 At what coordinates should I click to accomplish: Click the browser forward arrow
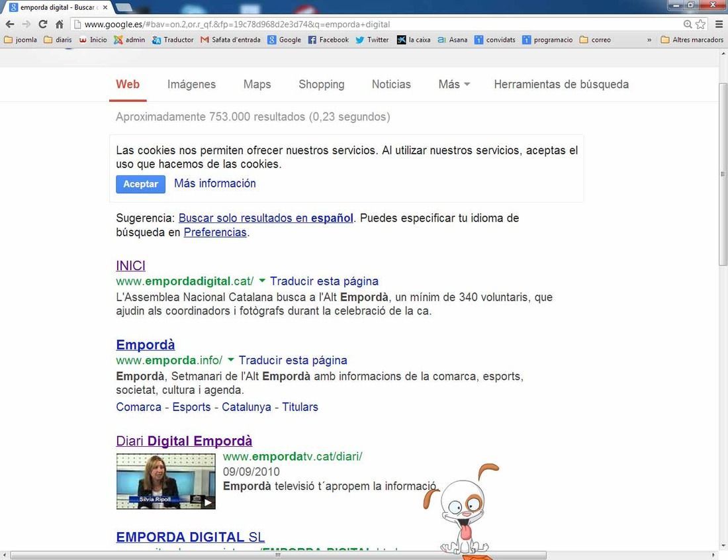pos(26,24)
